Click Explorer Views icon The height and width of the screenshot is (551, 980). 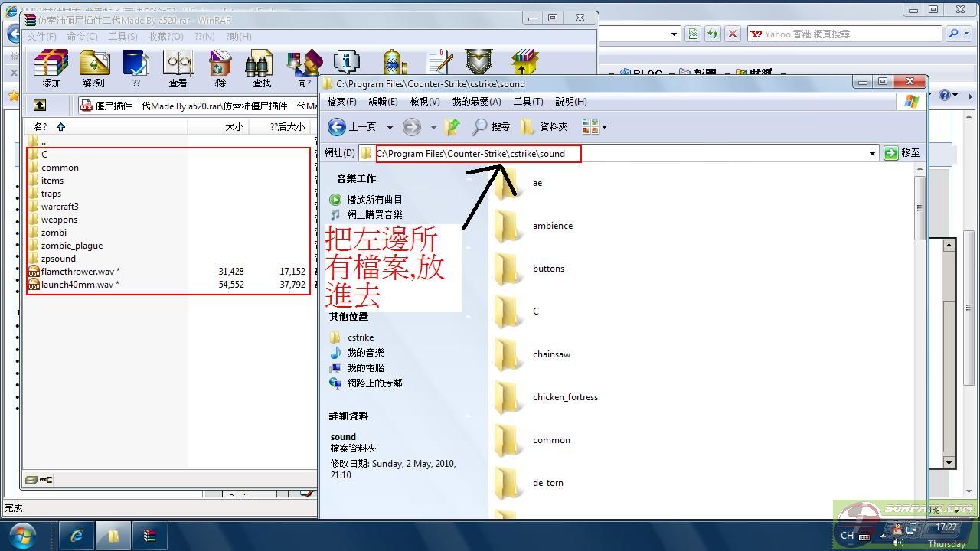(x=590, y=126)
